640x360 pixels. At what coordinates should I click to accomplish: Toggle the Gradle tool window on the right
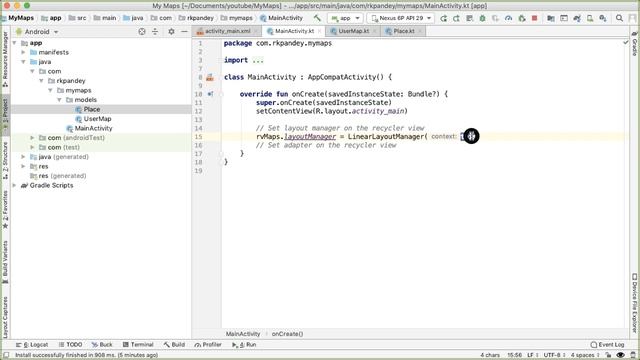click(635, 44)
